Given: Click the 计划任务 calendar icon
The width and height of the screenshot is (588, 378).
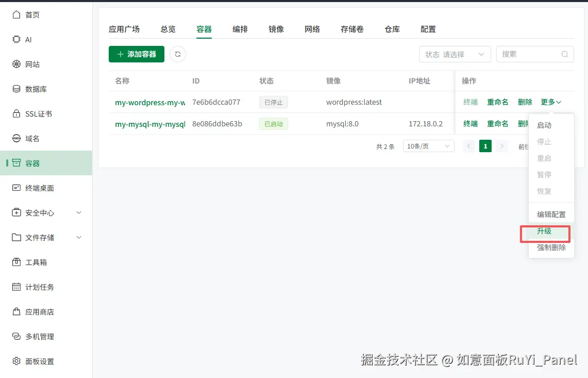Looking at the screenshot, I should [x=16, y=287].
